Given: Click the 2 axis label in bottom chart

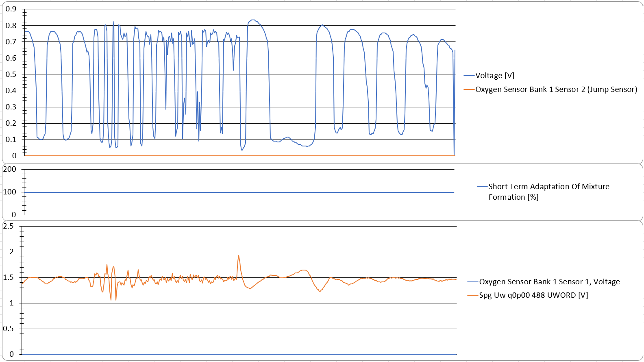Looking at the screenshot, I should tap(11, 252).
